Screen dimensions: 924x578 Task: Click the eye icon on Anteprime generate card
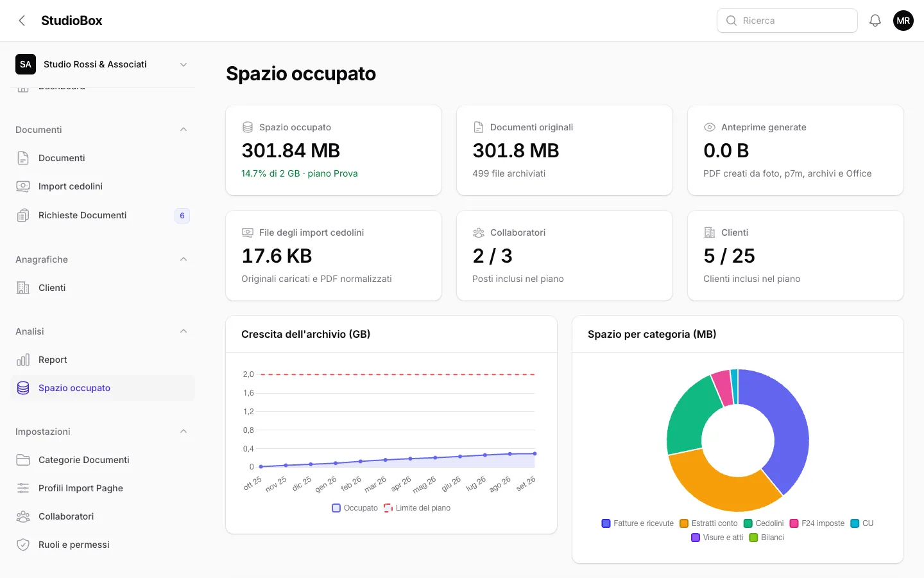point(710,127)
